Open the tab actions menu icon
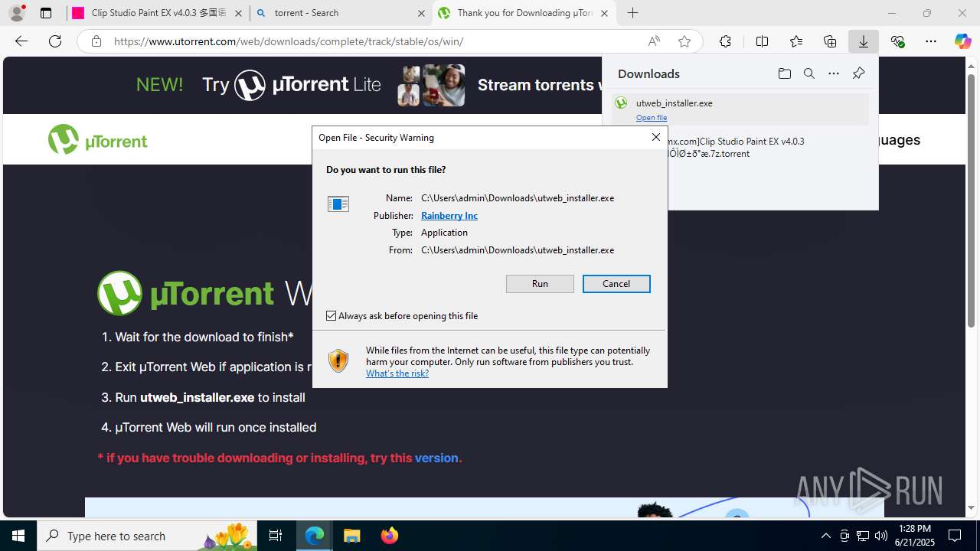This screenshot has height=551, width=980. (x=46, y=13)
